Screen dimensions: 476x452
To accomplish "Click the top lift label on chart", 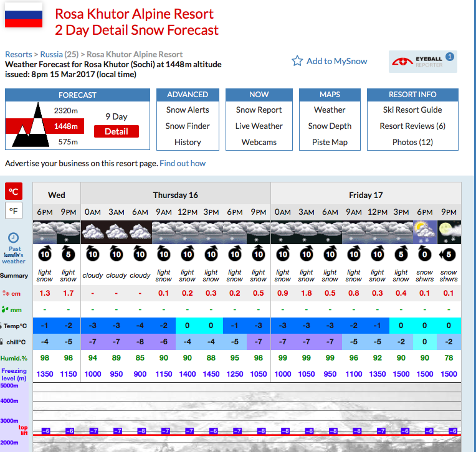I will point(23,430).
